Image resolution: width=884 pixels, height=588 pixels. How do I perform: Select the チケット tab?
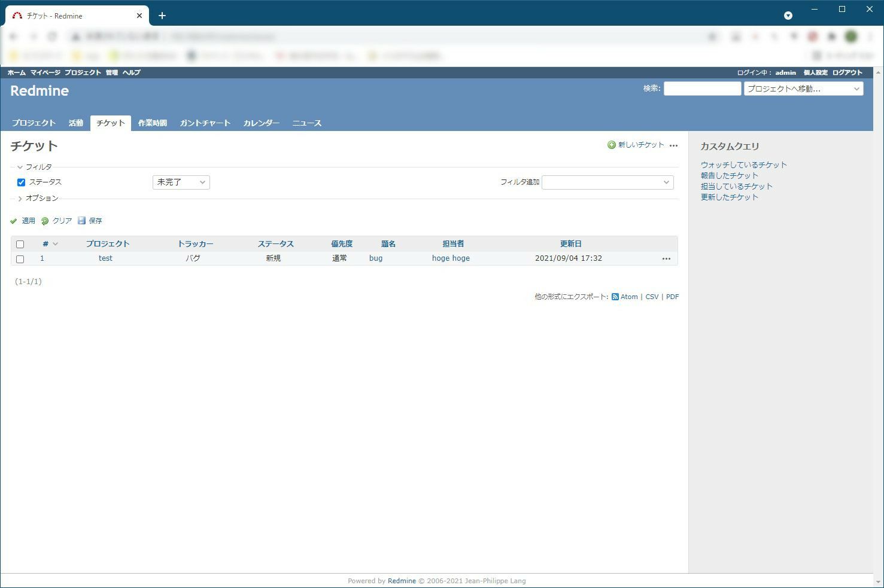click(111, 123)
